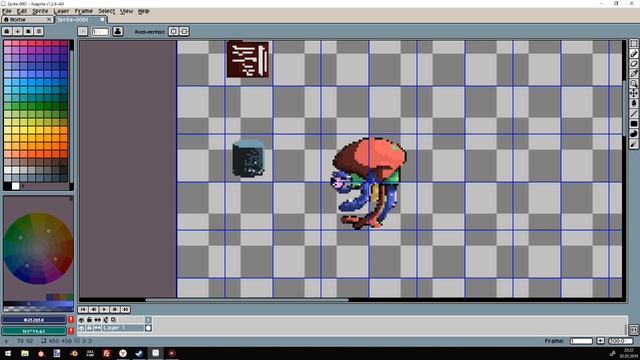This screenshot has width=640, height=360.
Task: Click the add frame plus button
Action: (600, 340)
